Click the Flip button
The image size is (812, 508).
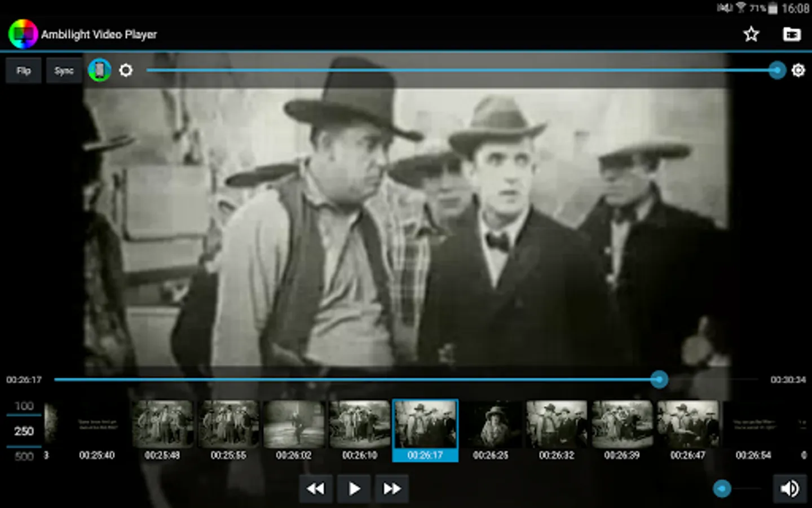point(24,71)
